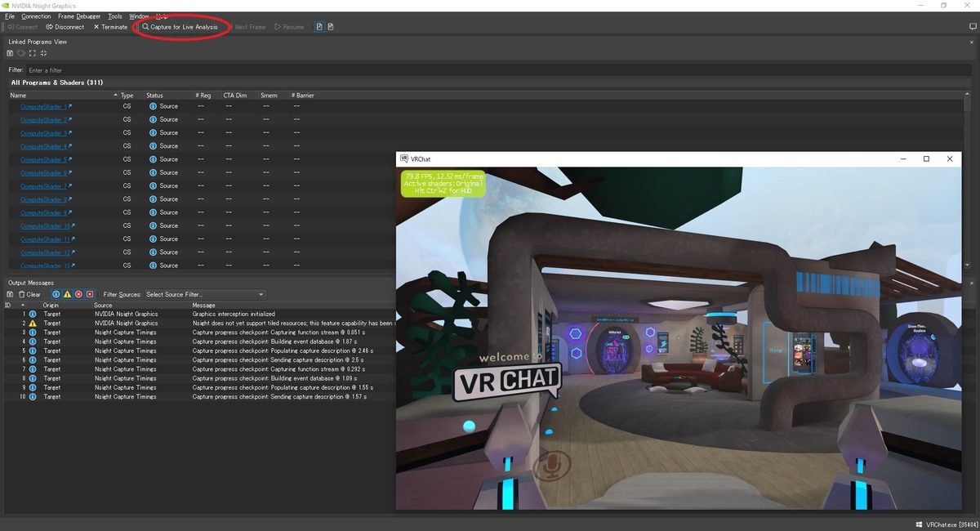Screen dimensions: 980x531
Task: Open the ComputeShader 12 link
Action: 45,252
